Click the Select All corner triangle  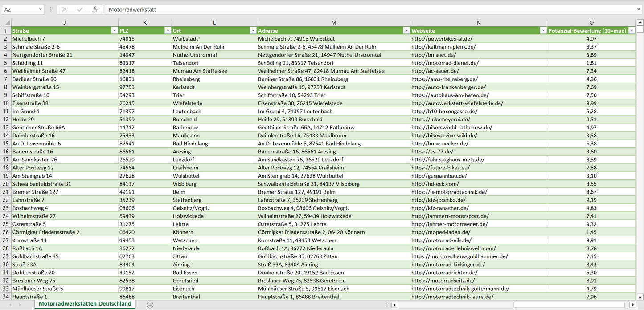pos(6,23)
